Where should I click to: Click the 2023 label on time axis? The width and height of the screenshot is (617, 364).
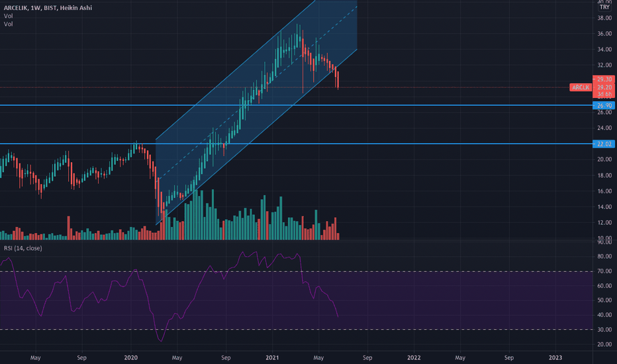[555, 357]
